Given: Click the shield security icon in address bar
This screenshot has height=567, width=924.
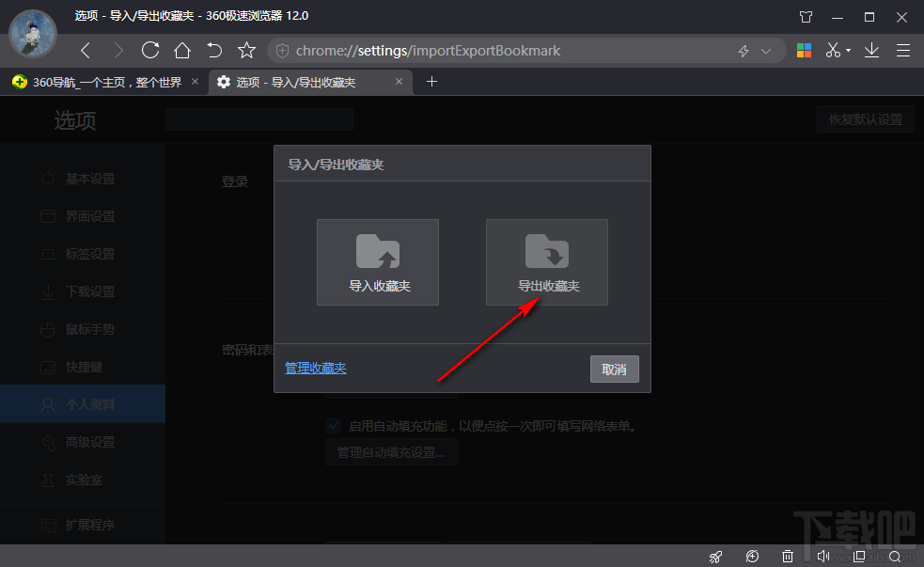Looking at the screenshot, I should (282, 52).
